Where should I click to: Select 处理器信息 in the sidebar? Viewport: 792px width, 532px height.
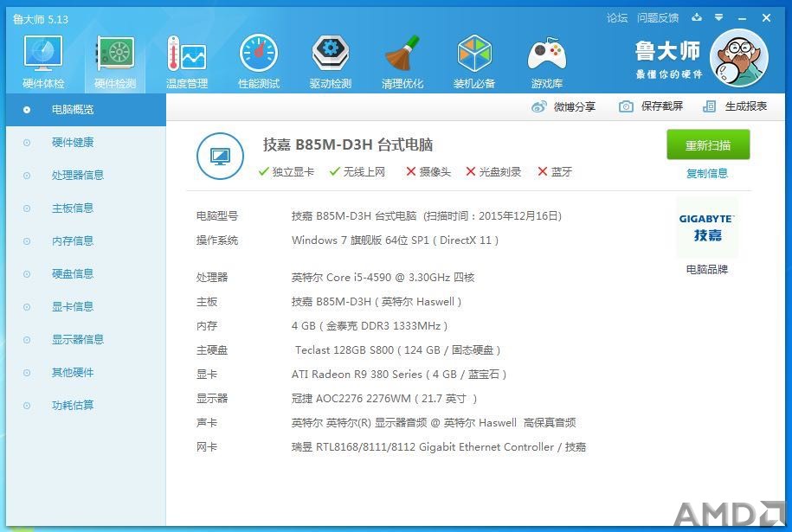click(86, 175)
